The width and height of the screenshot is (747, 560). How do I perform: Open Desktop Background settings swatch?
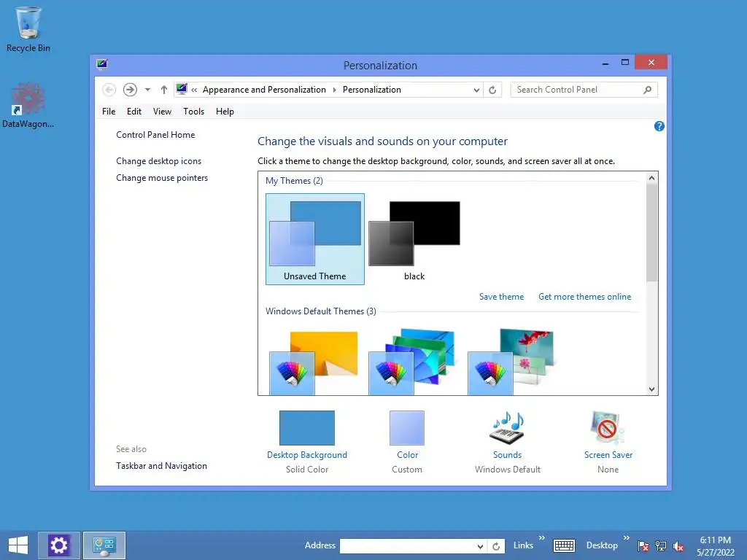click(x=307, y=427)
